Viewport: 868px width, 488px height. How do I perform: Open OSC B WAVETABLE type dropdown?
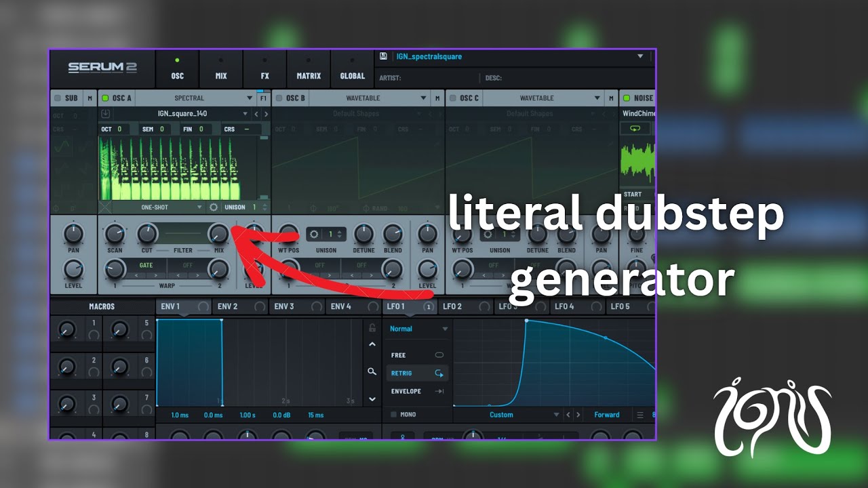[370, 98]
